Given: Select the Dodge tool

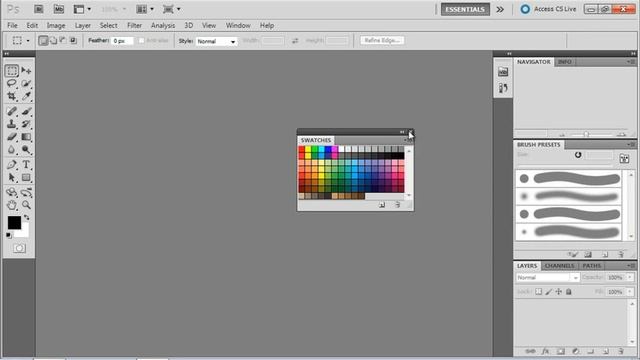Looking at the screenshot, I should tap(26, 150).
